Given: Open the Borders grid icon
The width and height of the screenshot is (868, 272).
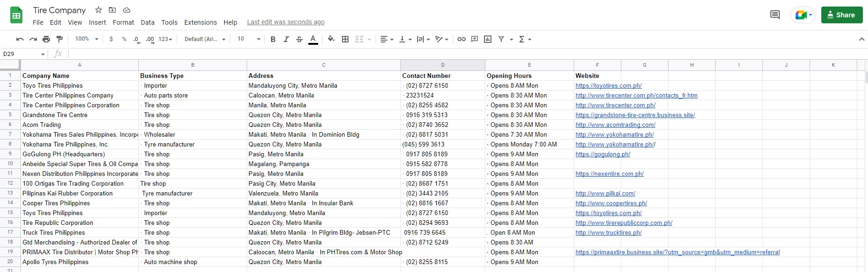Looking at the screenshot, I should point(345,39).
